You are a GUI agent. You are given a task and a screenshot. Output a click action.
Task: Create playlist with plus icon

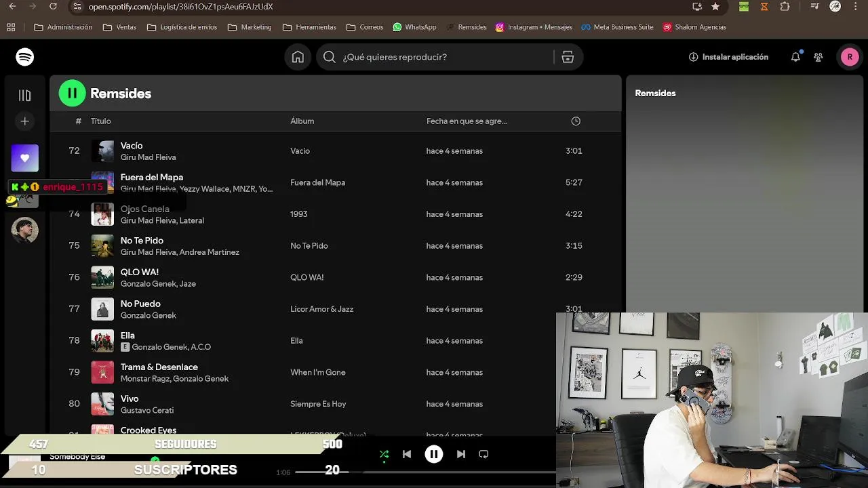point(25,121)
